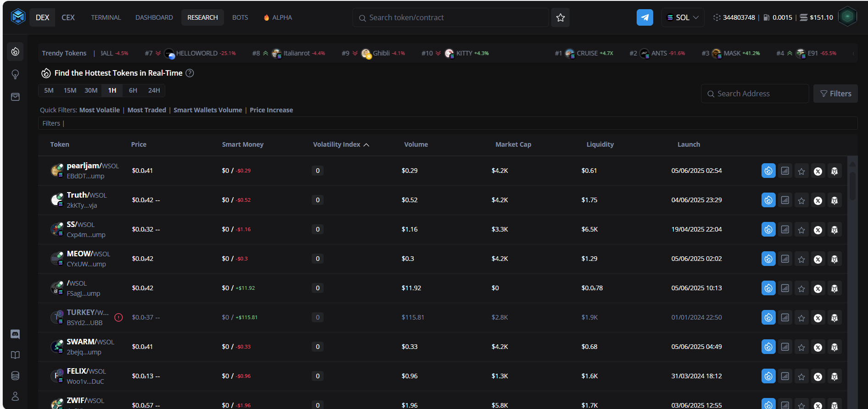Viewport: 868px width, 409px height.
Task: Sort table by Market Cap column
Action: coord(513,144)
